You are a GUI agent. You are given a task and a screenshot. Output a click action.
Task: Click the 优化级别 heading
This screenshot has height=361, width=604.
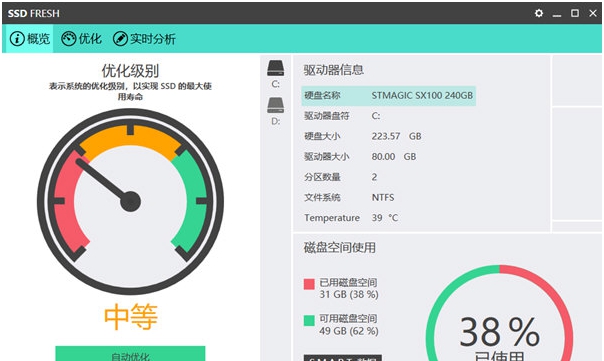click(130, 71)
